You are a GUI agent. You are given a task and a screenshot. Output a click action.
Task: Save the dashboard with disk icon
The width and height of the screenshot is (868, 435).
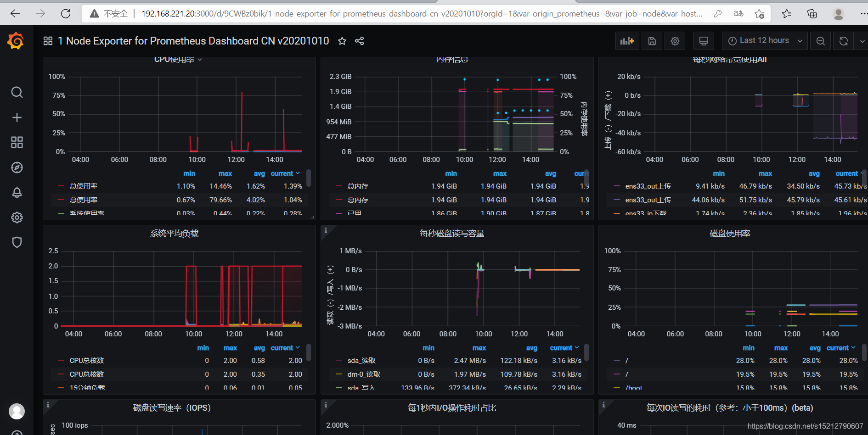pos(652,41)
